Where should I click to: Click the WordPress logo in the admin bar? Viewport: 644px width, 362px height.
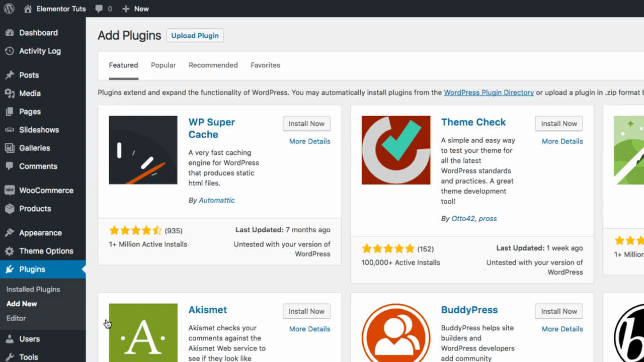[x=9, y=9]
